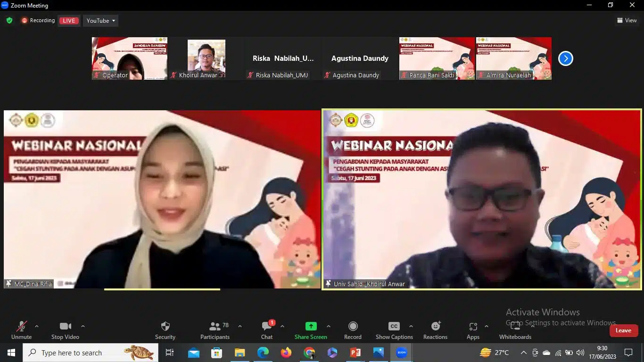Open Whiteboards

pos(515,330)
